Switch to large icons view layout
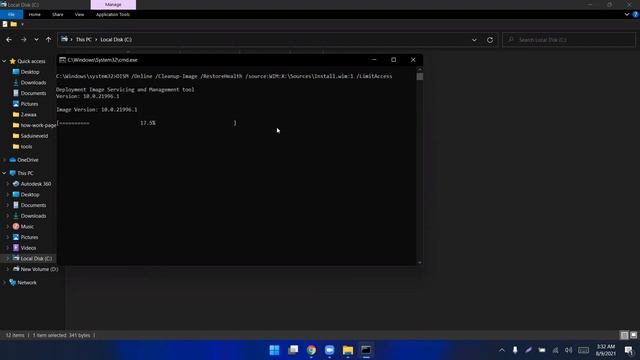Screen dimensions: 640x360 [x=633, y=335]
